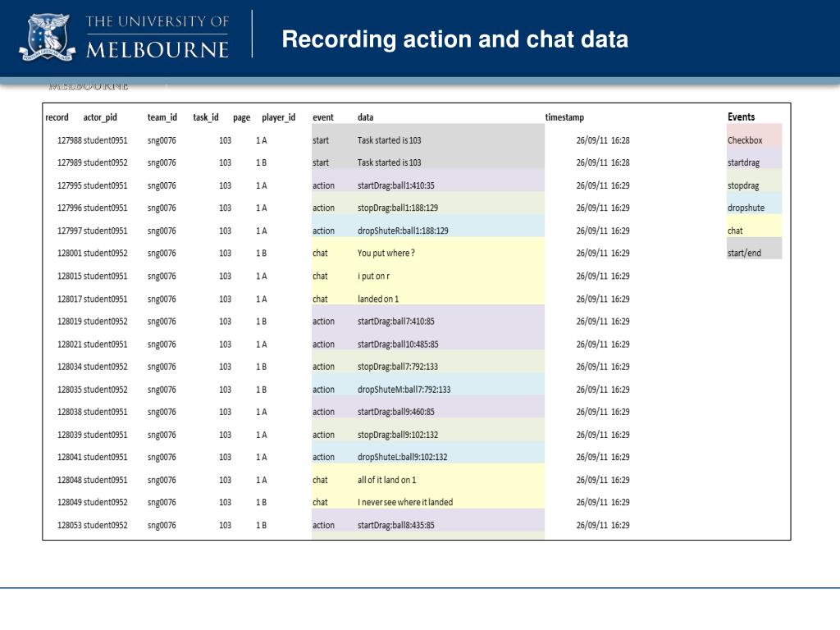Click 'startDrag:ball7:410:85' data cell
840x630 pixels.
396,322
